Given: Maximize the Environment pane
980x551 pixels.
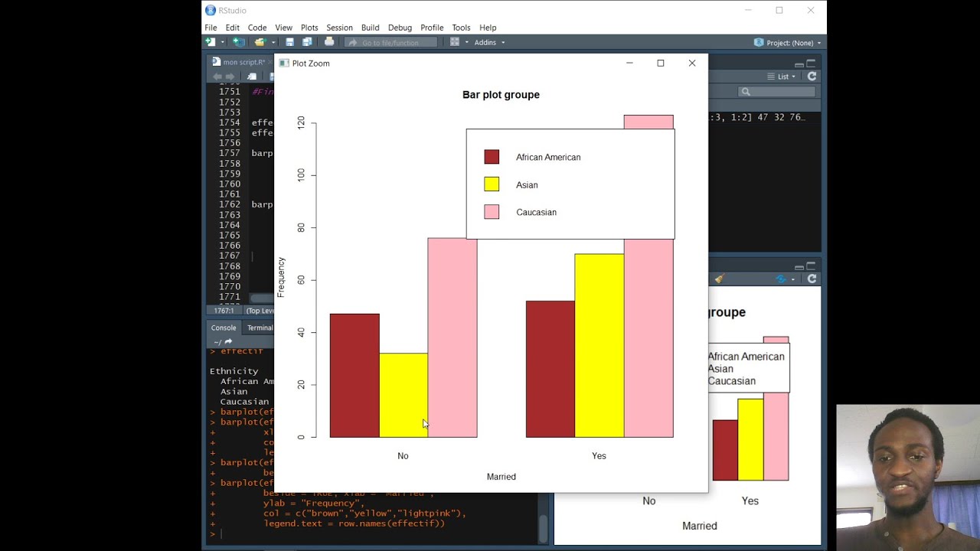Looking at the screenshot, I should point(812,63).
